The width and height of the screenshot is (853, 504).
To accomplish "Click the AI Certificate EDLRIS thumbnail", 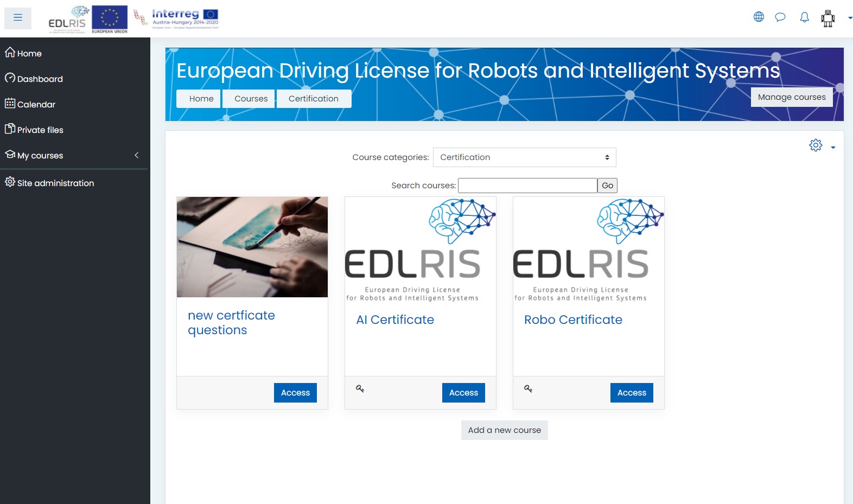I will click(x=421, y=250).
